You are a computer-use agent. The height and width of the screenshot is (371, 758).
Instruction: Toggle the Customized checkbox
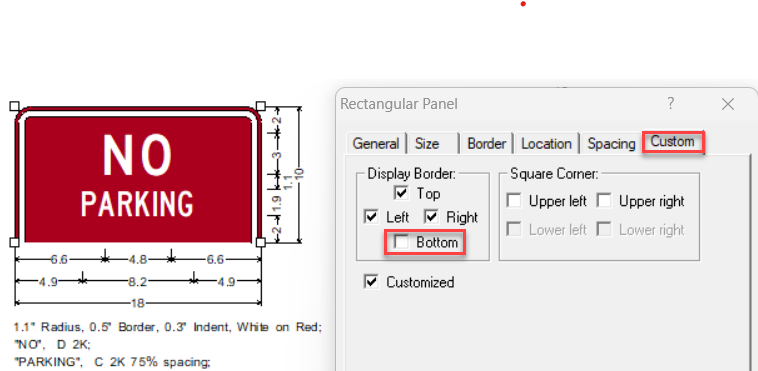(371, 282)
